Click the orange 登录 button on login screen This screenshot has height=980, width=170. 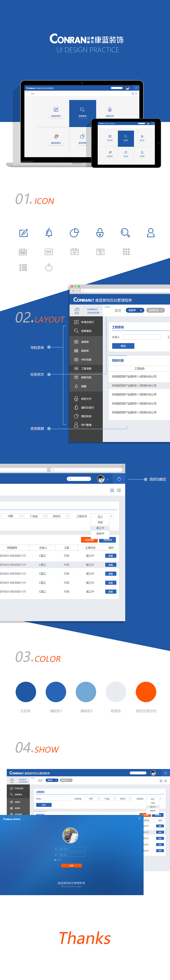pyautogui.click(x=71, y=865)
